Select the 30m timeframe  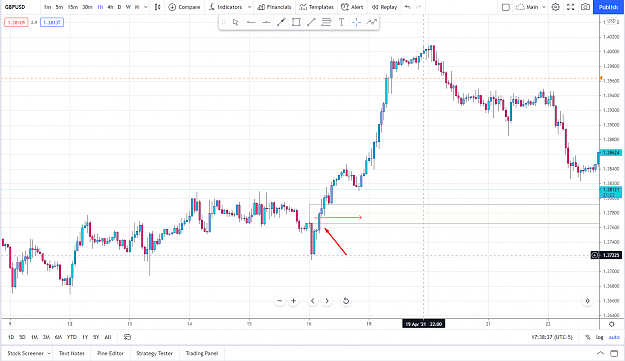click(x=87, y=7)
